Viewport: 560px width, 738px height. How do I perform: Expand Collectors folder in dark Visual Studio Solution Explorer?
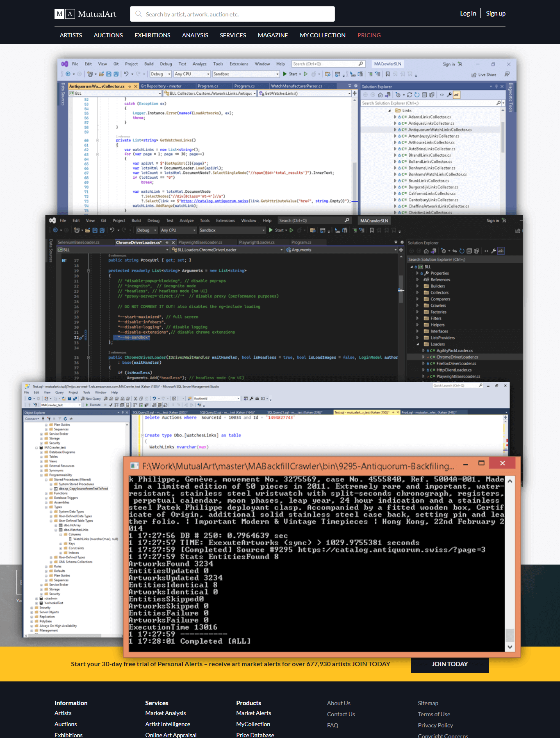point(417,293)
